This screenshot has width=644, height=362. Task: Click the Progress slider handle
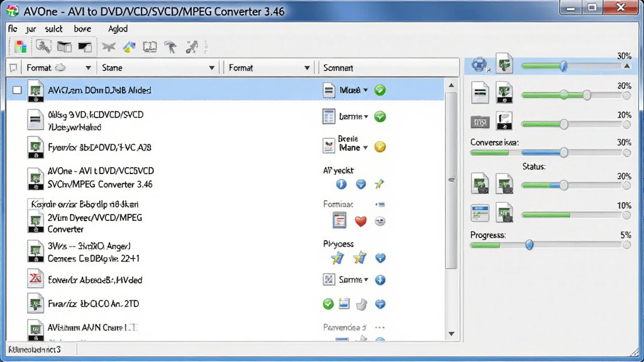click(x=530, y=245)
